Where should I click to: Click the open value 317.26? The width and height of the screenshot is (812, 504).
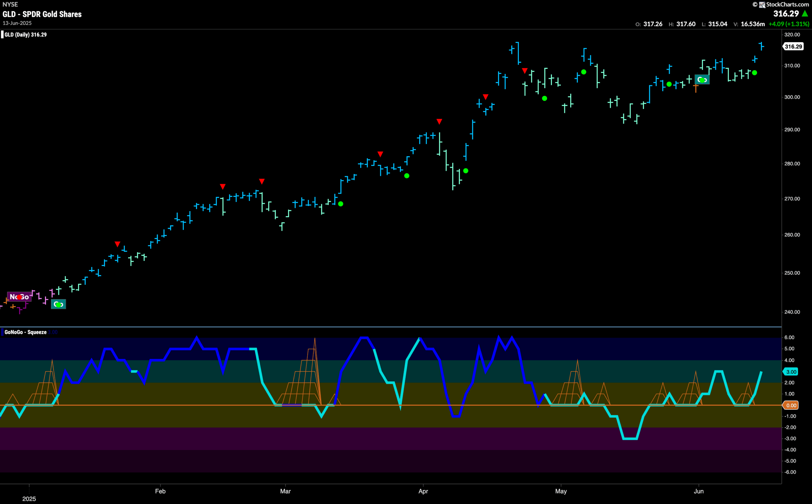(x=652, y=24)
